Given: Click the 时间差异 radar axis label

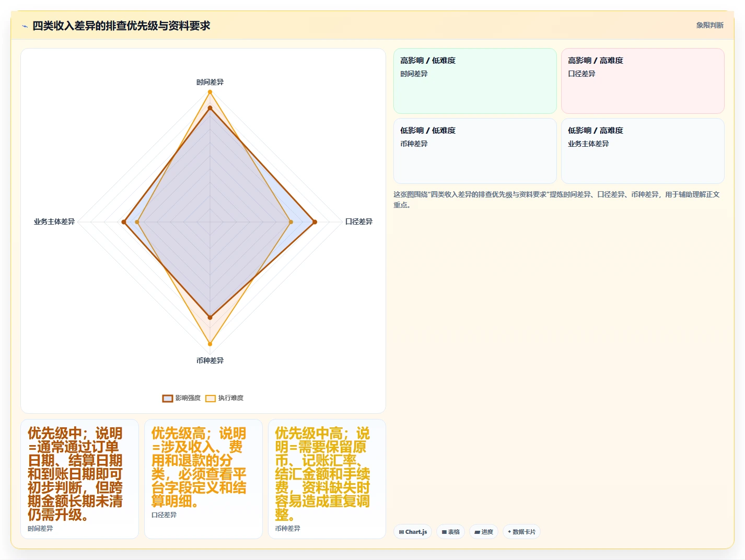Looking at the screenshot, I should (210, 82).
